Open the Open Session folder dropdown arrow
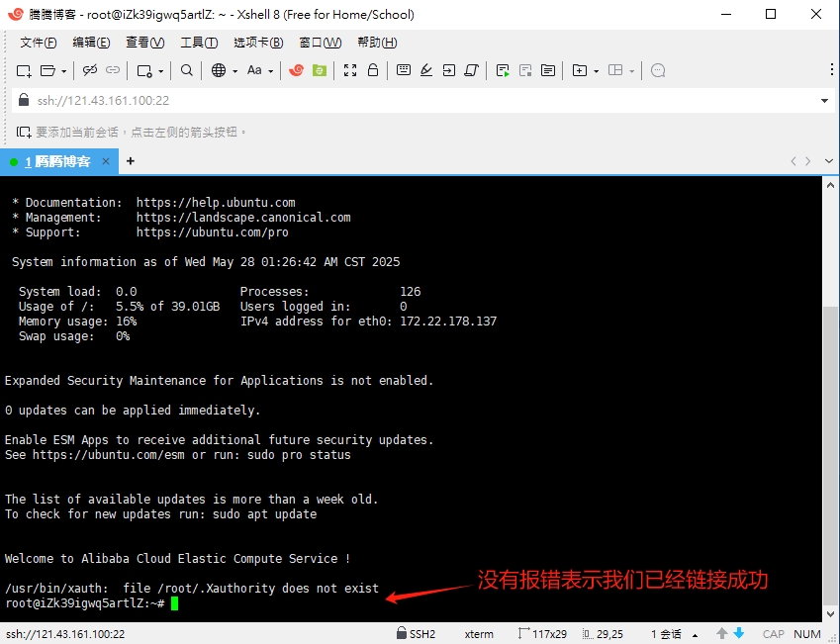Image resolution: width=840 pixels, height=644 pixels. pyautogui.click(x=64, y=70)
